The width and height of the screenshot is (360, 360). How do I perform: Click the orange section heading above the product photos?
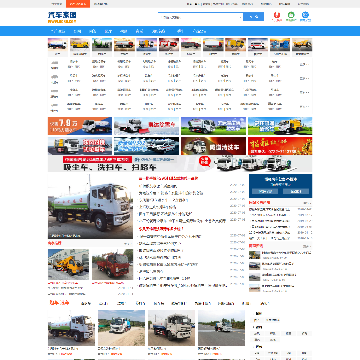[59, 303]
